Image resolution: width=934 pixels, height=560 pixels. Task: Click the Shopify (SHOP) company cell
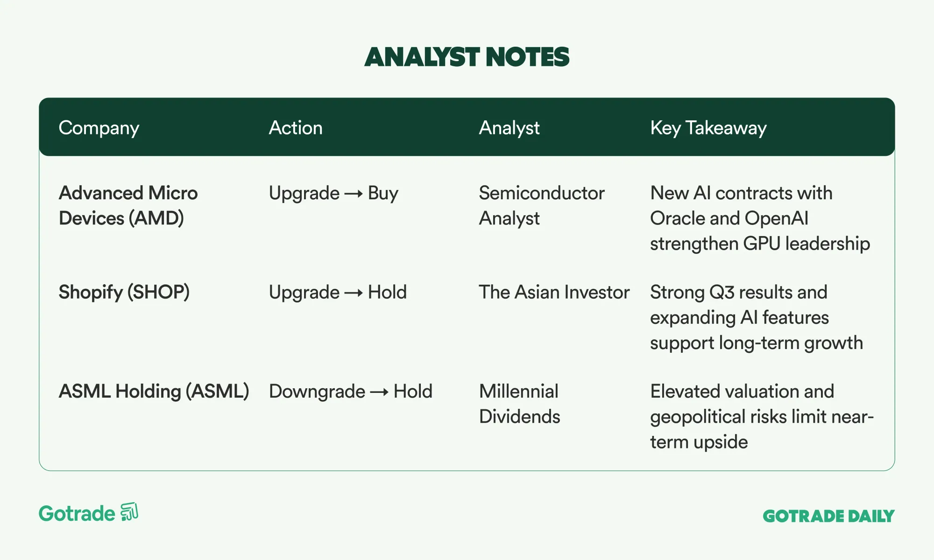[x=124, y=292]
